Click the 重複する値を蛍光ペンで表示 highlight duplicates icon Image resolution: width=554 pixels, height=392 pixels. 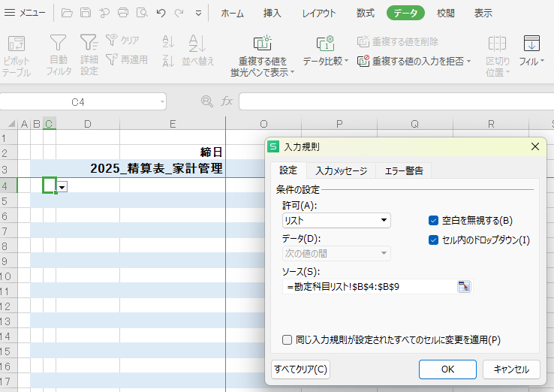tap(262, 44)
